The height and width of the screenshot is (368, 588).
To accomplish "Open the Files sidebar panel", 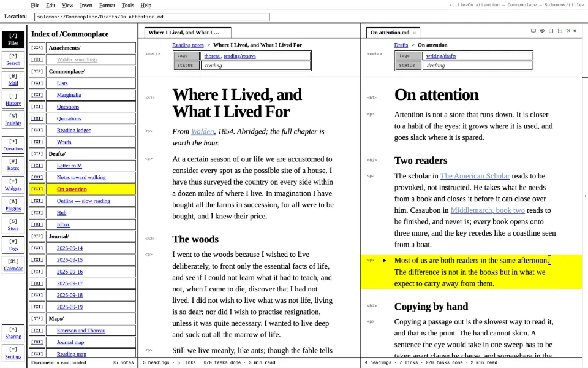I will (13, 39).
